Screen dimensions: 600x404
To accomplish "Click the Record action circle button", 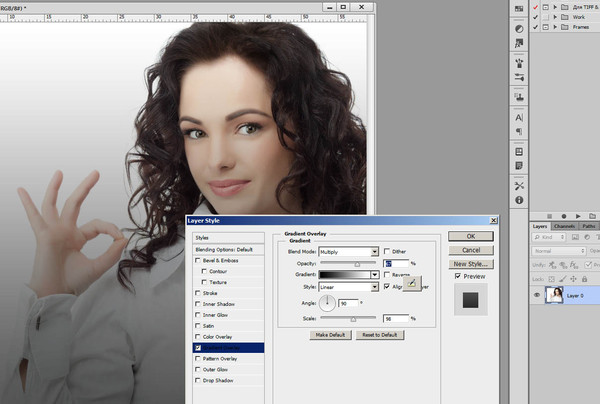I will pos(564,216).
